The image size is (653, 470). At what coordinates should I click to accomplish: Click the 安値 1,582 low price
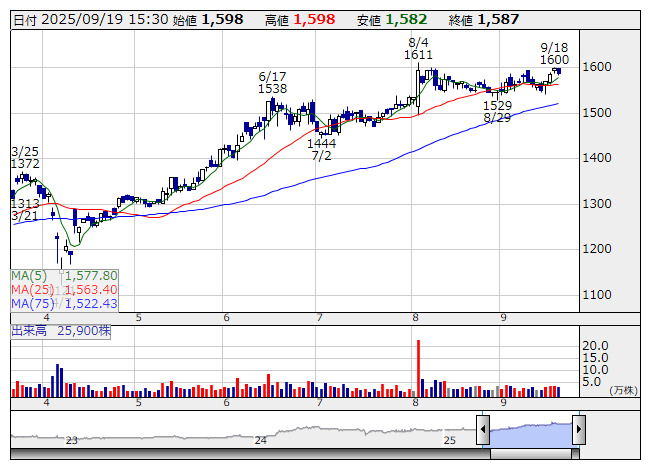[392, 20]
